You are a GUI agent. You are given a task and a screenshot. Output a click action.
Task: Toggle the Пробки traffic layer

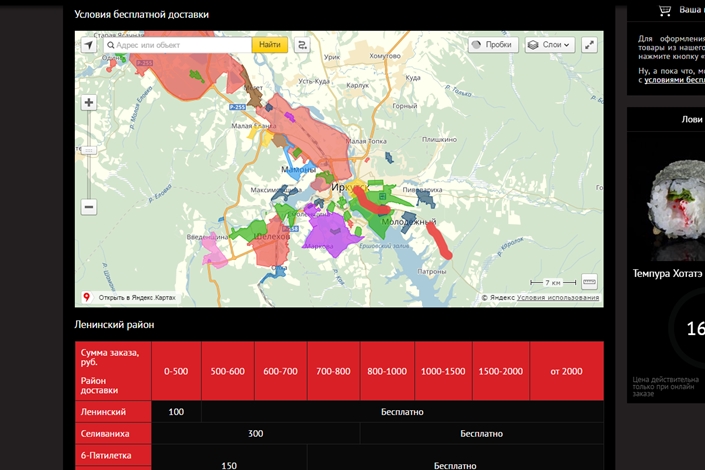coord(491,45)
